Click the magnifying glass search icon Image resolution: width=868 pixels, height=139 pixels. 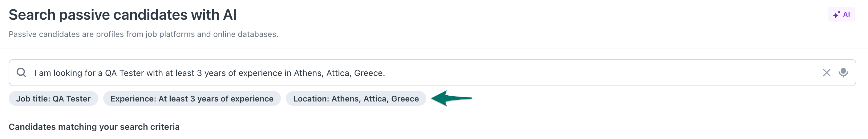[x=21, y=72]
